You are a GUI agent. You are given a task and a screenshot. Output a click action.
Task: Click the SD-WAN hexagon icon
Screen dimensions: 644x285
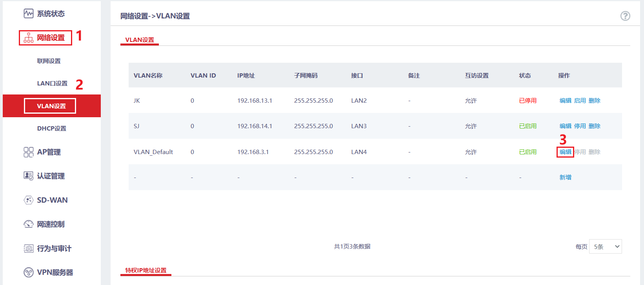[29, 200]
